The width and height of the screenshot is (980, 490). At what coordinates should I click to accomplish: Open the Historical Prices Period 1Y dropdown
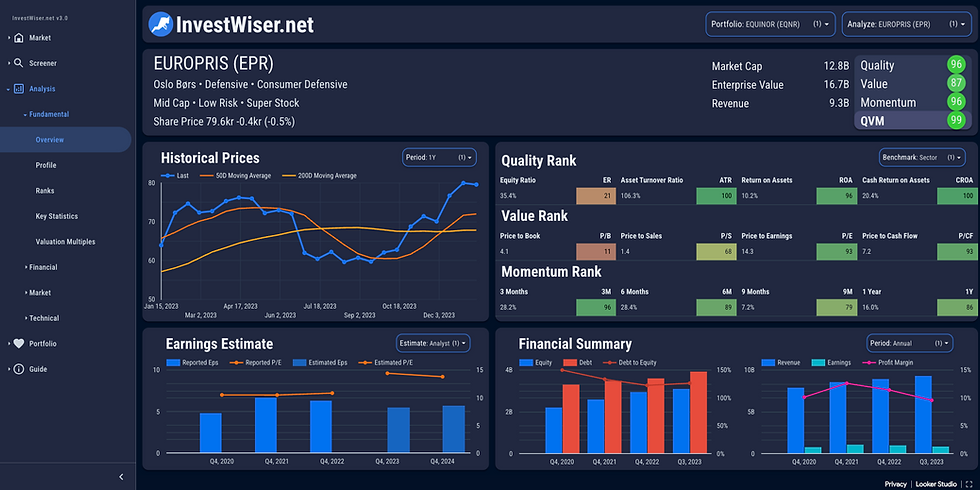439,158
